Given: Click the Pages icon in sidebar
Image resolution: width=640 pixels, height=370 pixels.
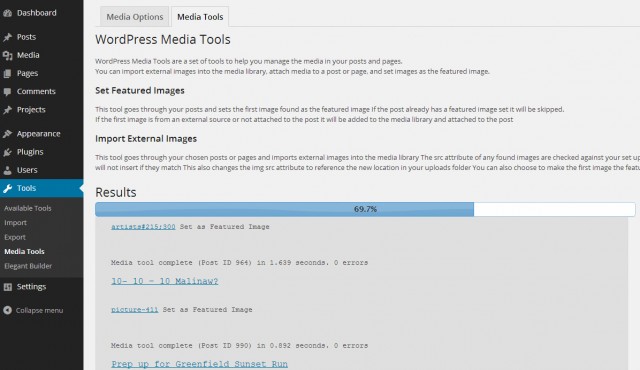Looking at the screenshot, I should (7, 73).
